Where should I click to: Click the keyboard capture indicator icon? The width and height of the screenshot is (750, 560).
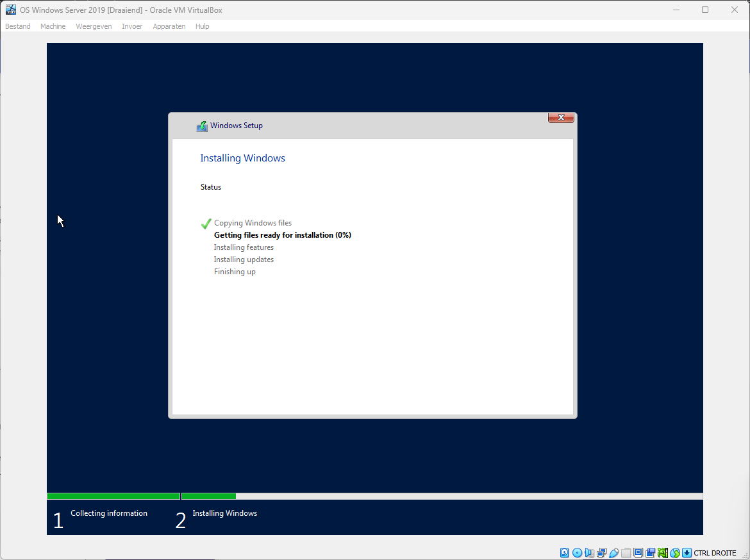(687, 552)
